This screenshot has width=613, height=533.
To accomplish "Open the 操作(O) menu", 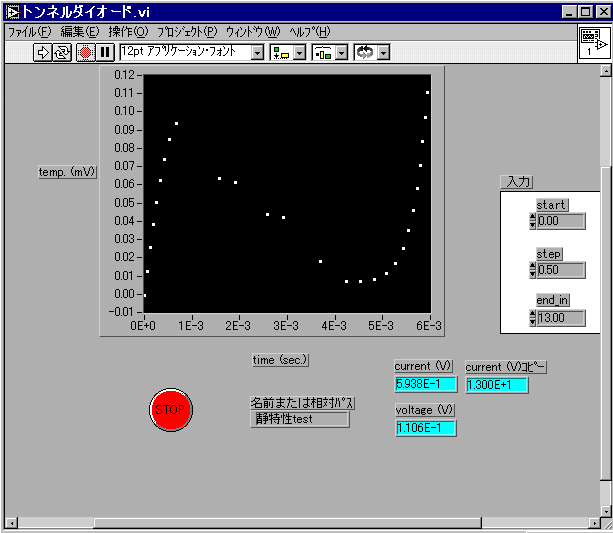I will 129,32.
